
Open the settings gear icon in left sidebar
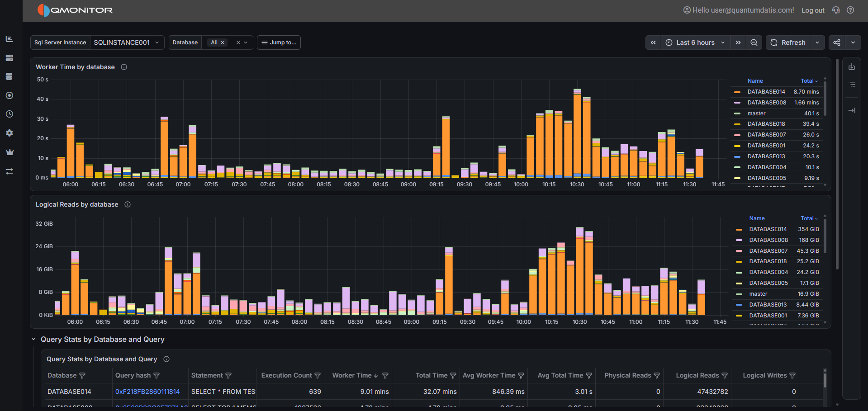(x=9, y=133)
